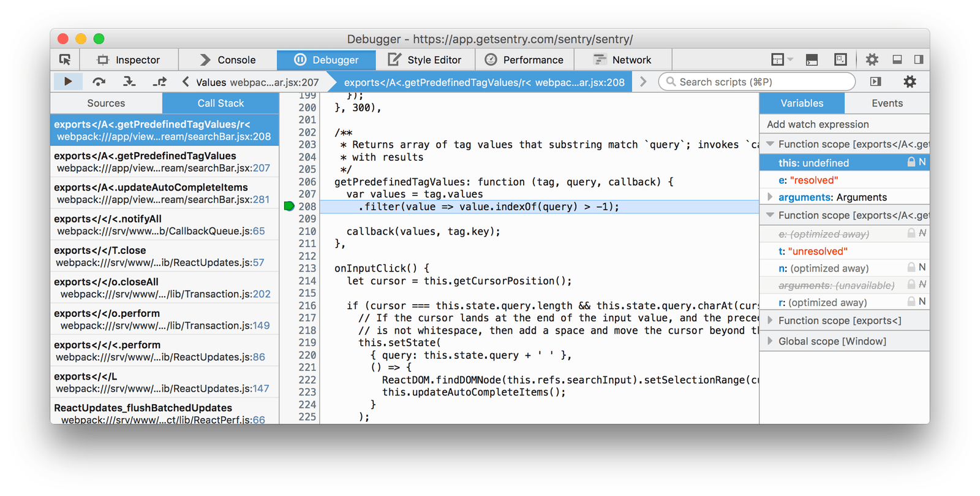
Task: Click the Search scripts field
Action: tap(757, 82)
